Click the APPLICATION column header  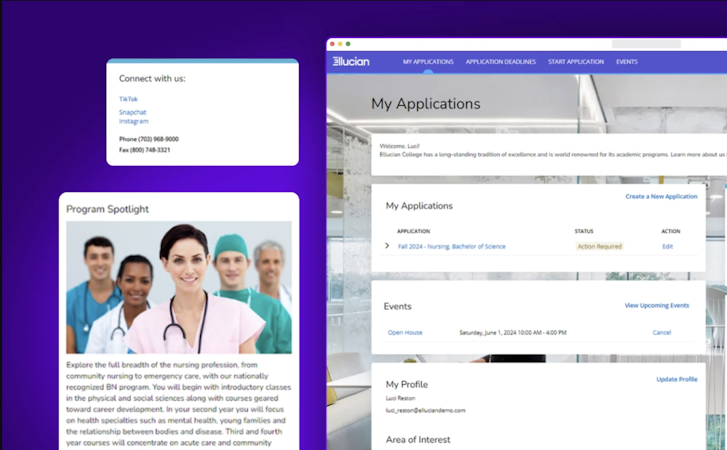click(x=414, y=231)
